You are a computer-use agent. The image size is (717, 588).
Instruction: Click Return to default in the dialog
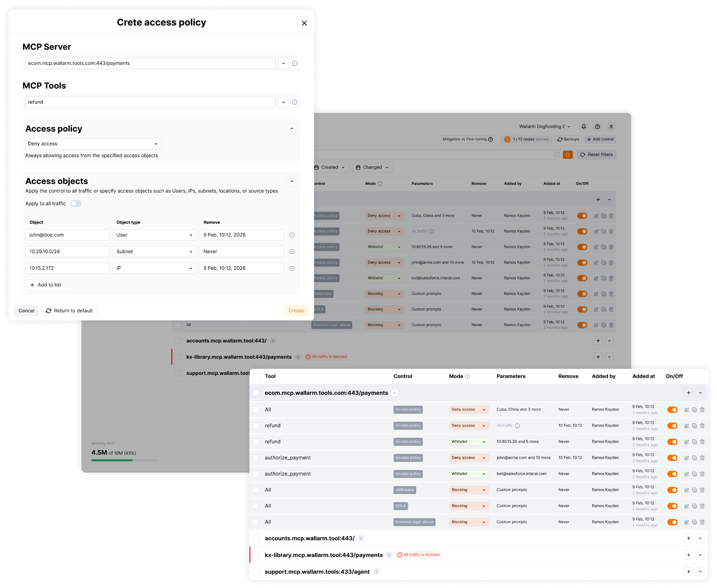click(x=69, y=311)
